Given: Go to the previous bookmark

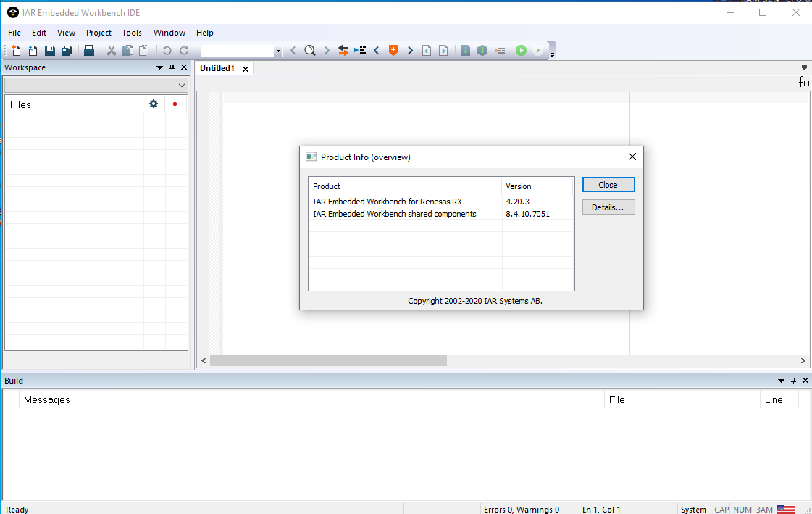Looking at the screenshot, I should [x=377, y=50].
